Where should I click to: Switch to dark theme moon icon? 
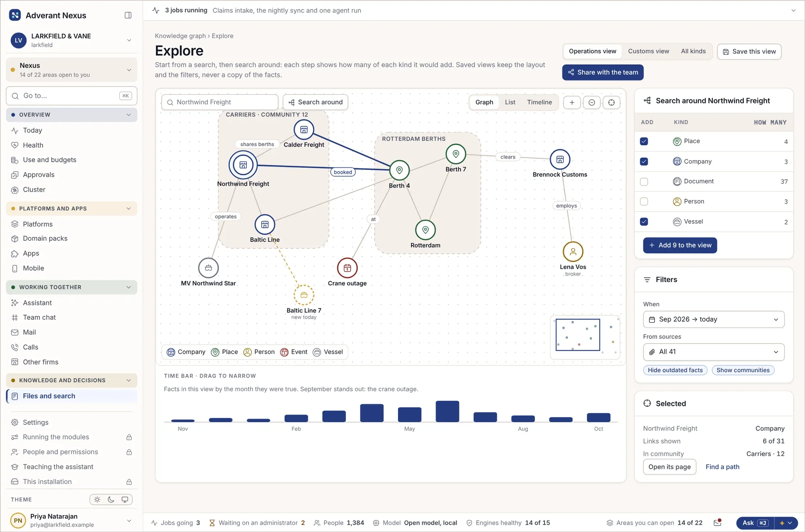(x=111, y=499)
